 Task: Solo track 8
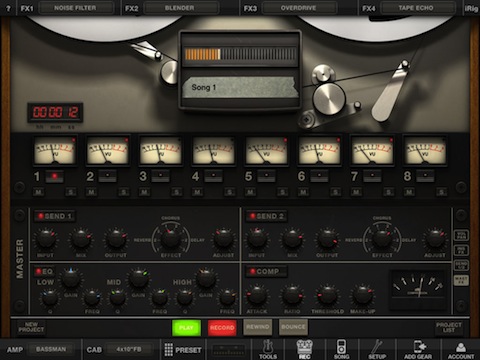coord(441,192)
